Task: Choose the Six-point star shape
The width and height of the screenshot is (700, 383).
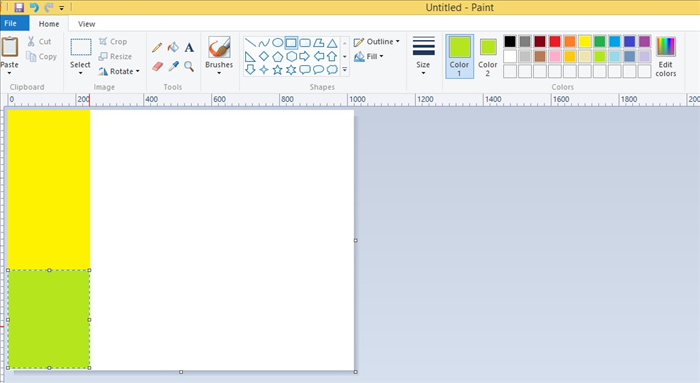Action: (291, 70)
